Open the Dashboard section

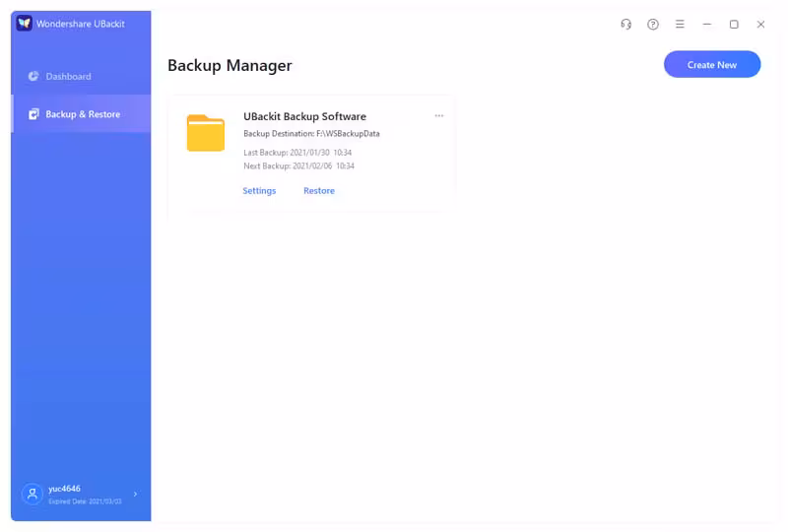pos(81,77)
